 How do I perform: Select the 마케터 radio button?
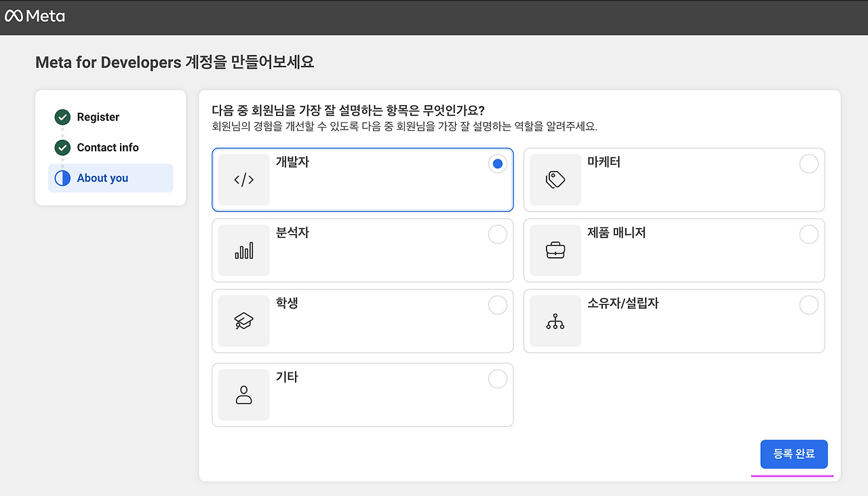coord(809,164)
